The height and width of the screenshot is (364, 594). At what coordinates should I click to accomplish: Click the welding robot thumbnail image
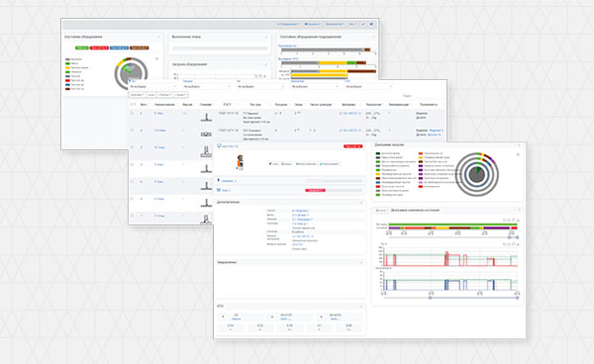pyautogui.click(x=240, y=161)
